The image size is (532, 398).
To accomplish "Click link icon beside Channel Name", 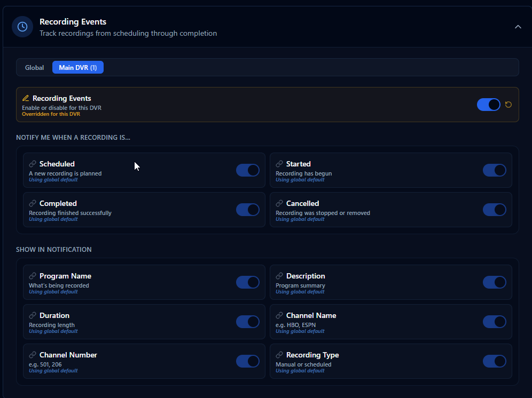I will point(279,316).
